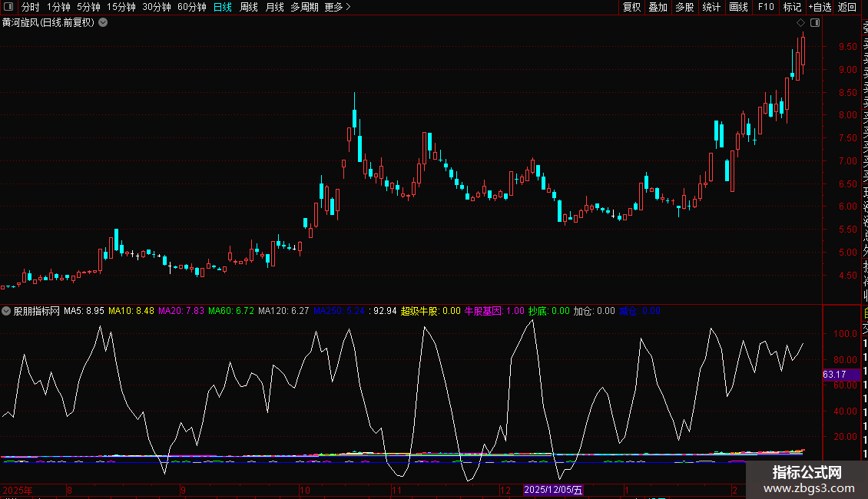Click the 股朋指标网 indicator name
Image resolution: width=868 pixels, height=499 pixels.
[37, 311]
